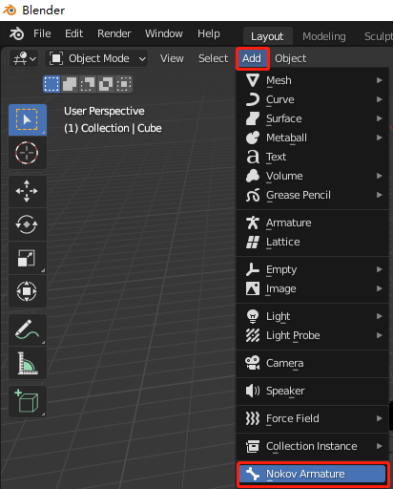The image size is (394, 489).
Task: Enable the Select Box tool
Action: [27, 120]
